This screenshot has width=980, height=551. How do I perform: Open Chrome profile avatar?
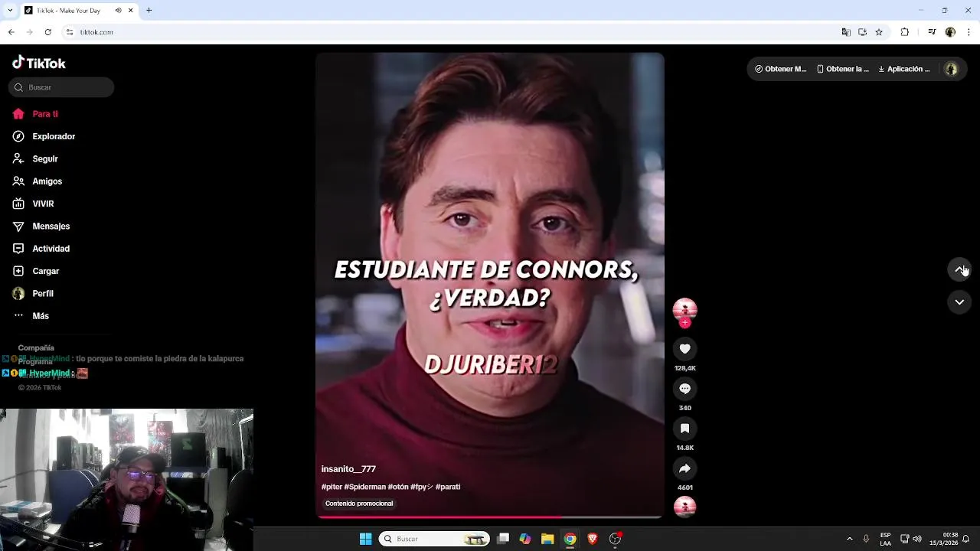[x=950, y=32]
